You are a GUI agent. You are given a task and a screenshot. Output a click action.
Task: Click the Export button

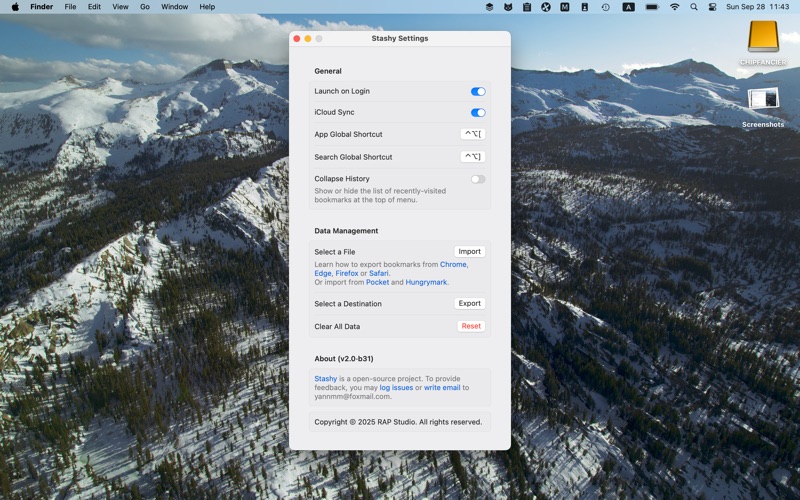point(469,304)
